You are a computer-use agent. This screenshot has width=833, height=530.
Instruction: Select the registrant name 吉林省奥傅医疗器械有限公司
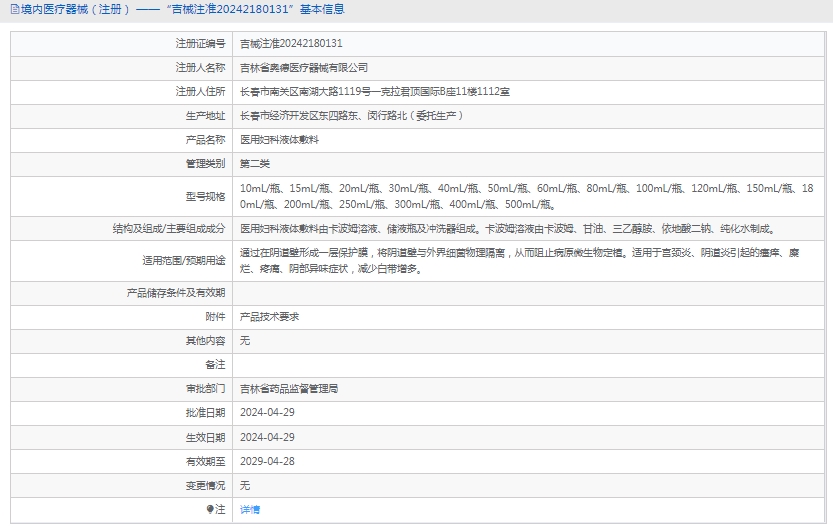(x=304, y=68)
